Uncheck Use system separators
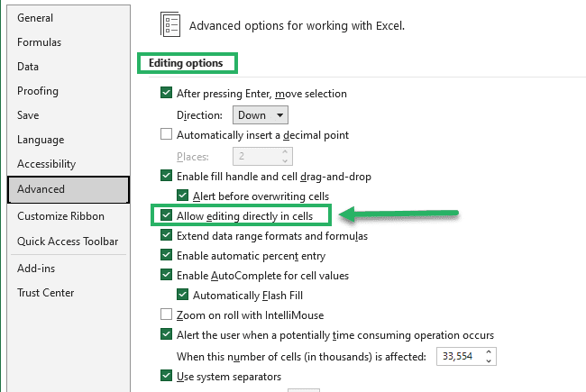The width and height of the screenshot is (586, 392). tap(166, 375)
